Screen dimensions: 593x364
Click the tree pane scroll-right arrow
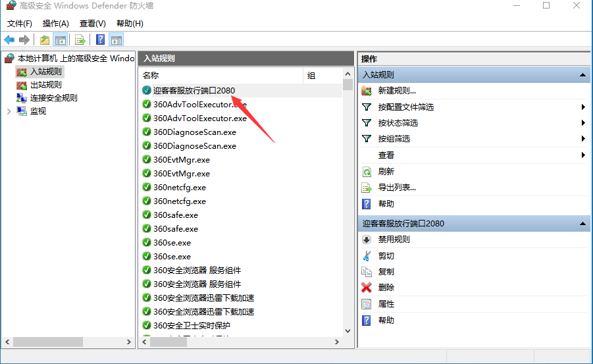click(128, 342)
